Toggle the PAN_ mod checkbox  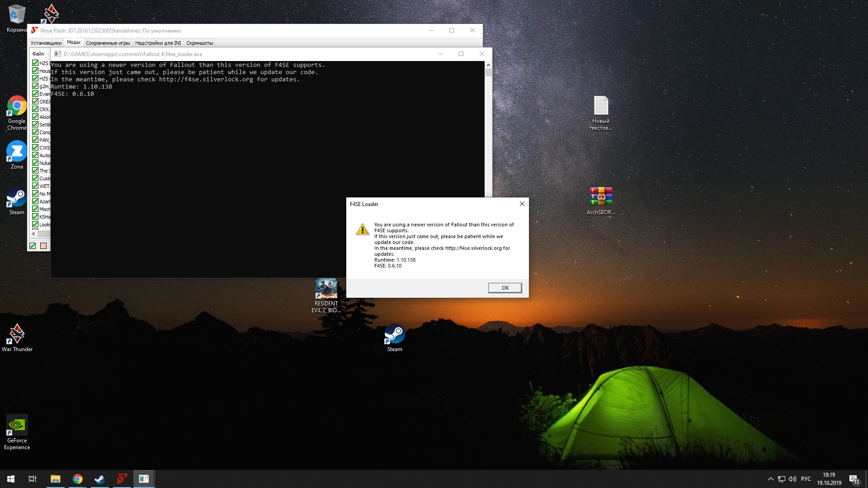(x=35, y=140)
